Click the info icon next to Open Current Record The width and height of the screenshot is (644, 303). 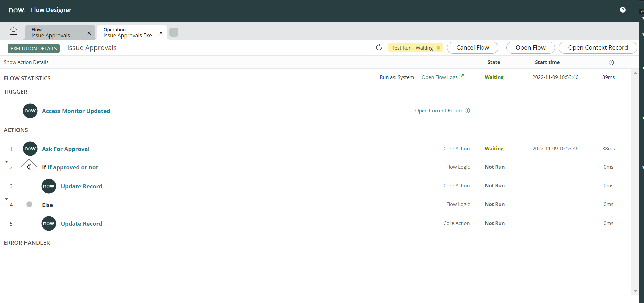point(468,110)
